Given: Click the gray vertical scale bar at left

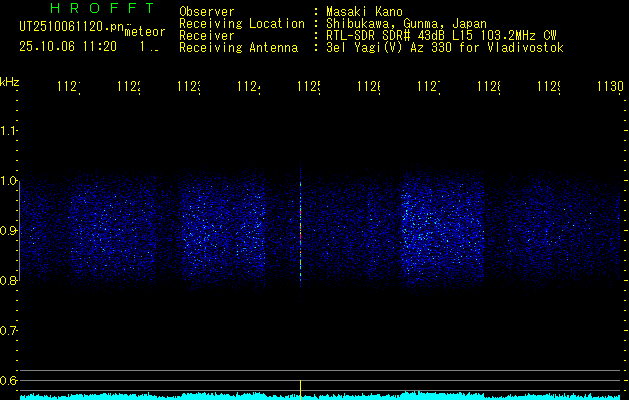Looking at the screenshot, I should (x=19, y=231).
